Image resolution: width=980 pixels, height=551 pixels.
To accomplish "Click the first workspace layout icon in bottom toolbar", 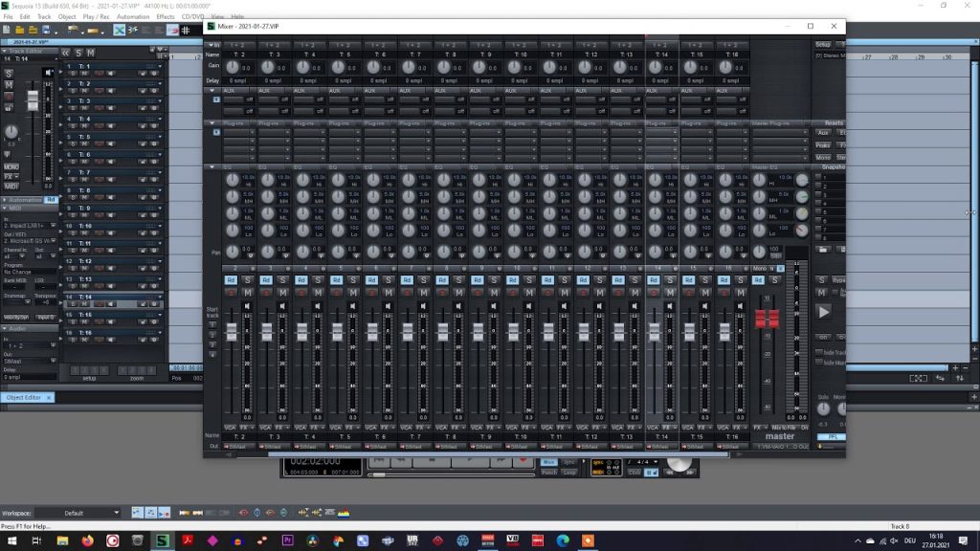I will tap(137, 513).
